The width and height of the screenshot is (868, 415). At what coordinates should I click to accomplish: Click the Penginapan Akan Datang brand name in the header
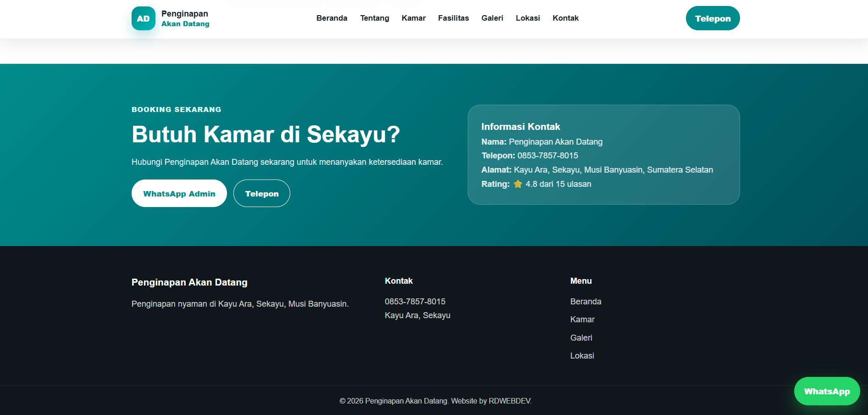[x=185, y=18]
